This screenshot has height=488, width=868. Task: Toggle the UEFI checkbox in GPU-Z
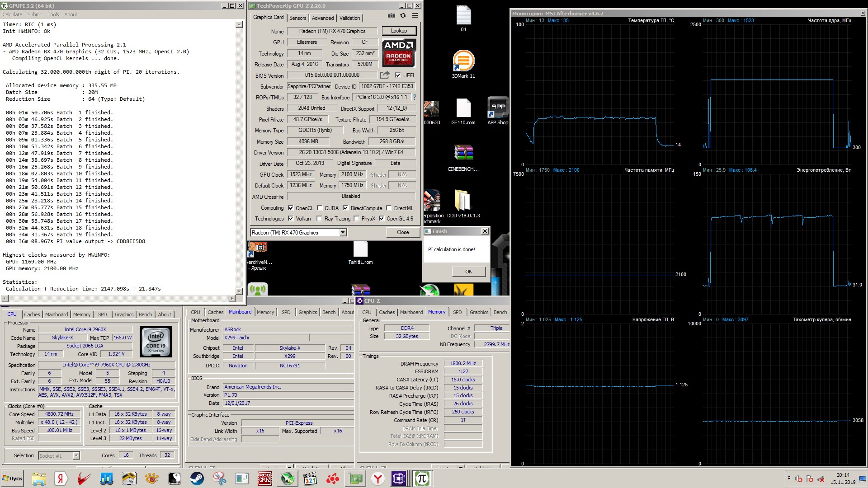[x=398, y=75]
